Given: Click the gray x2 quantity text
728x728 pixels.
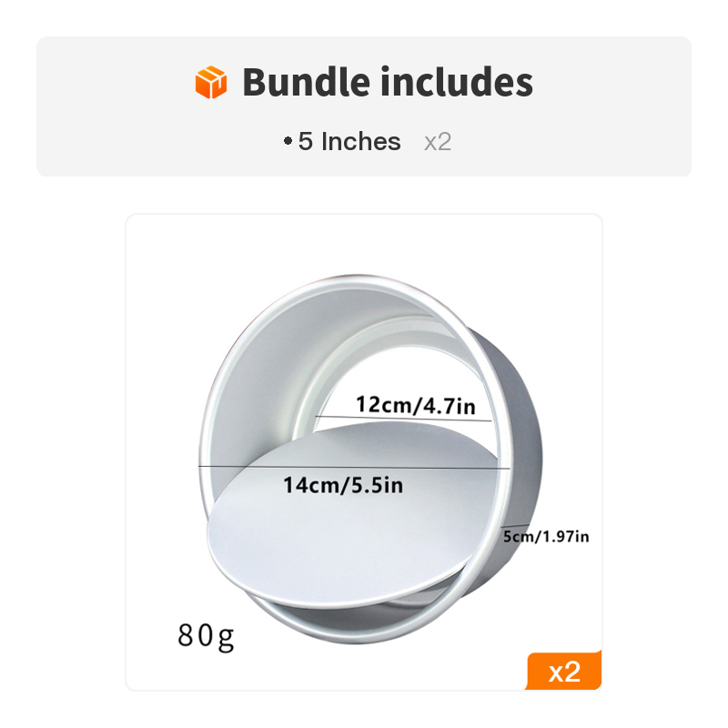Looking at the screenshot, I should tap(438, 142).
